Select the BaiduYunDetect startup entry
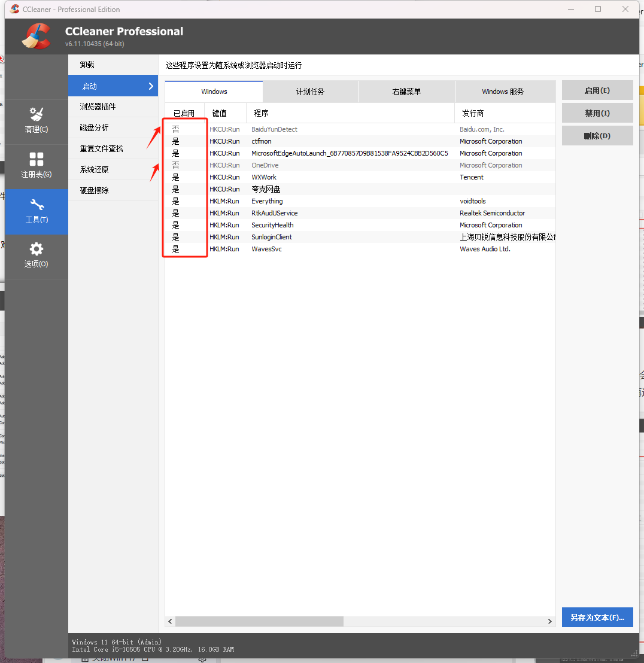Viewport: 644px width, 663px height. [360, 129]
